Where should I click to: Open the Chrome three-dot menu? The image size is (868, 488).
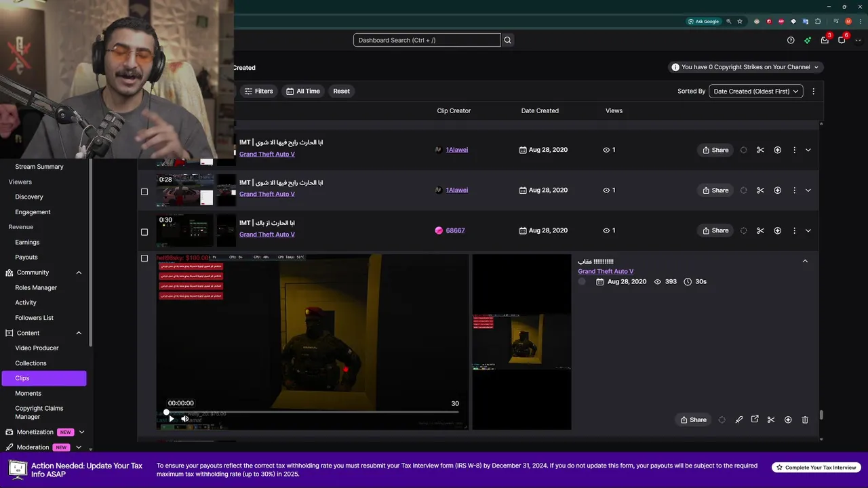[861, 21]
